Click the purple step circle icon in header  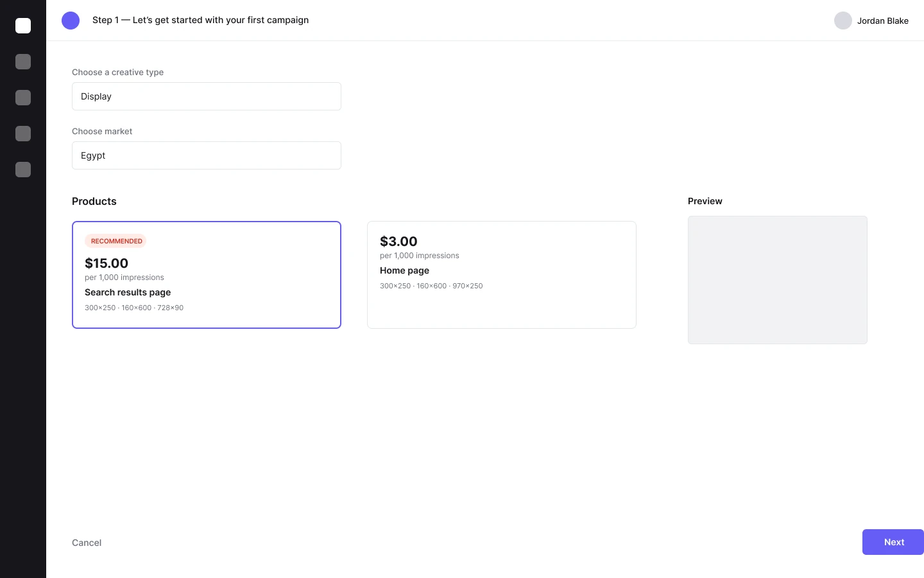71,21
